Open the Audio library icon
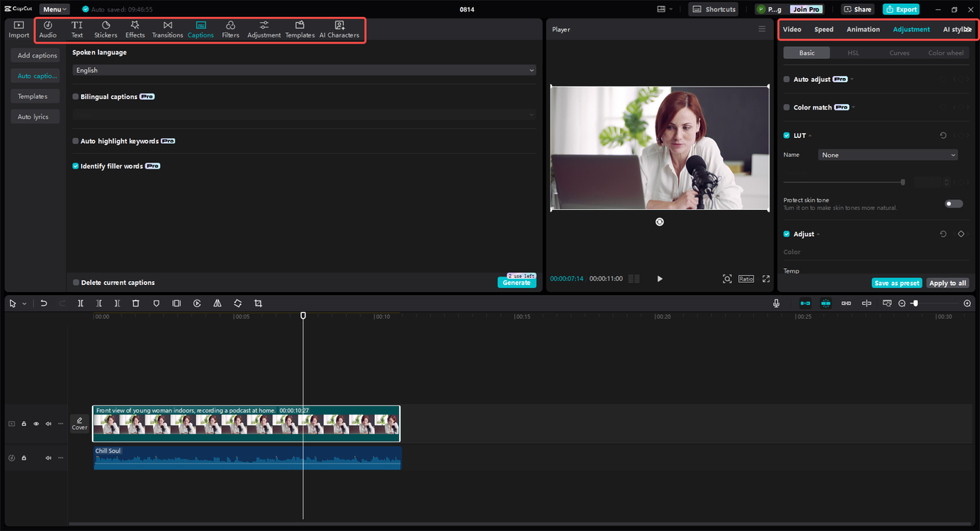The height and width of the screenshot is (531, 980). [47, 29]
